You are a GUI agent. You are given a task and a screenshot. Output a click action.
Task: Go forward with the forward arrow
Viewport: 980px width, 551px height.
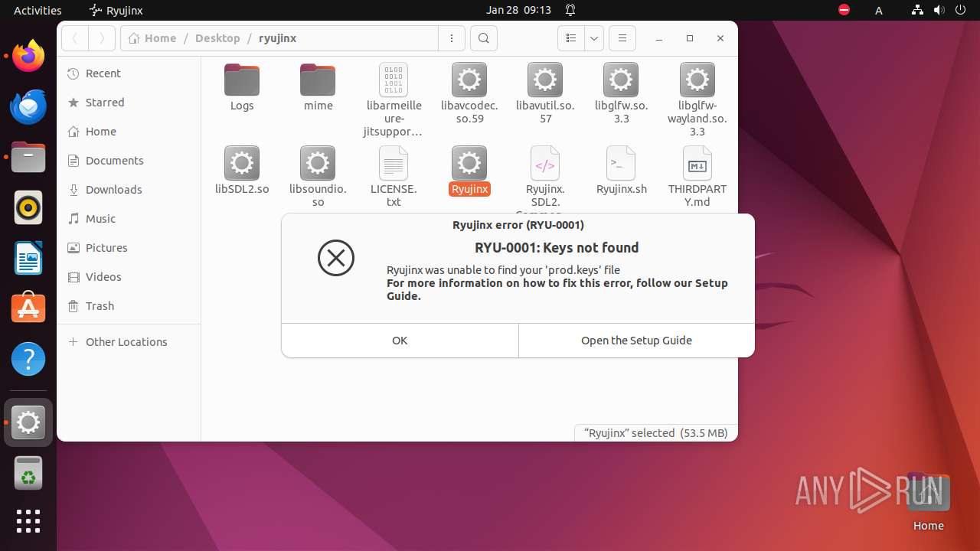(102, 38)
